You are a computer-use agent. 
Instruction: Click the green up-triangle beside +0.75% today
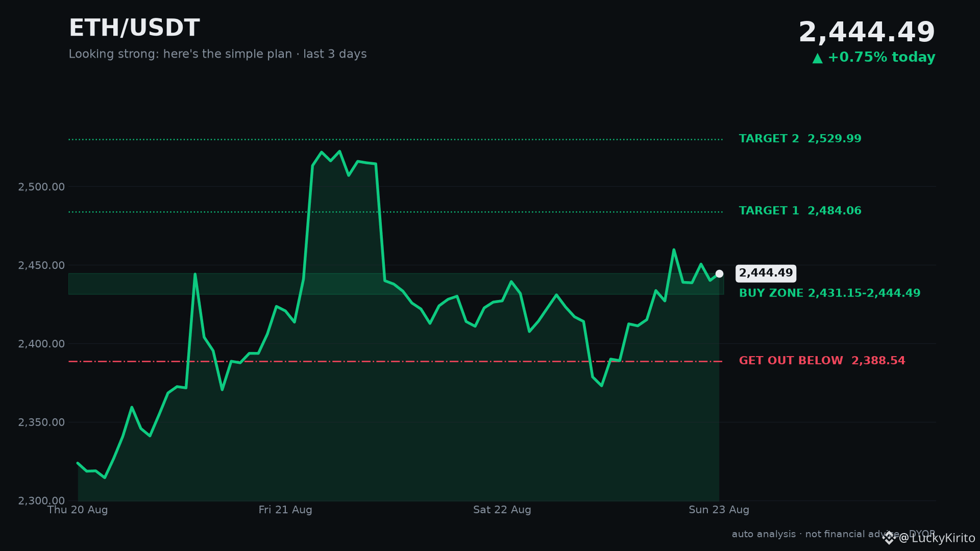pyautogui.click(x=818, y=58)
